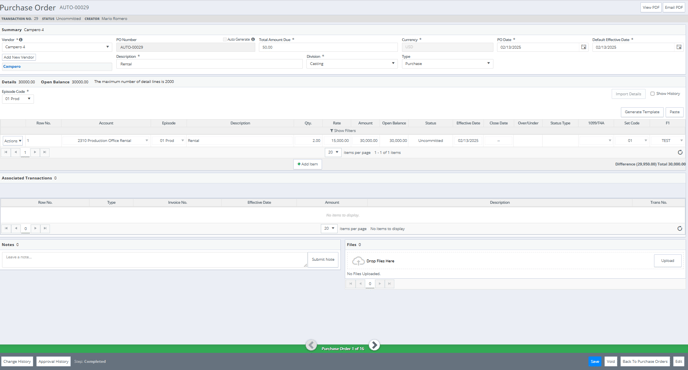
Task: Click the Vendor info icon
Action: (21, 40)
